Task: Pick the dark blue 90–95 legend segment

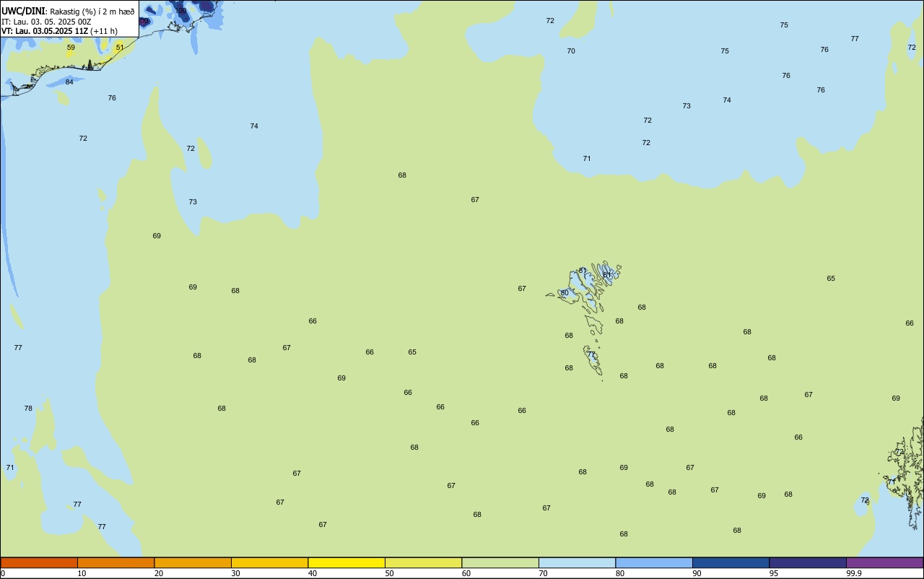Action: tap(731, 562)
